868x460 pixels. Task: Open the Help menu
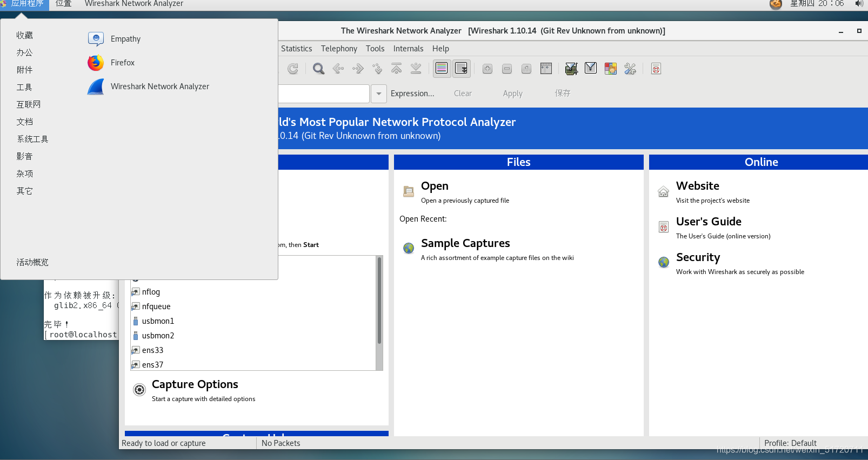point(440,49)
